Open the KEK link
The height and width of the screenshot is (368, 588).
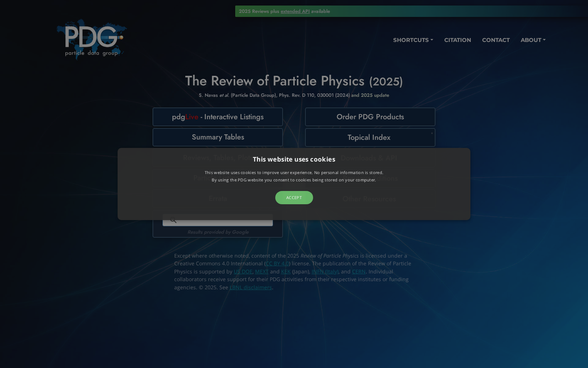(286, 272)
